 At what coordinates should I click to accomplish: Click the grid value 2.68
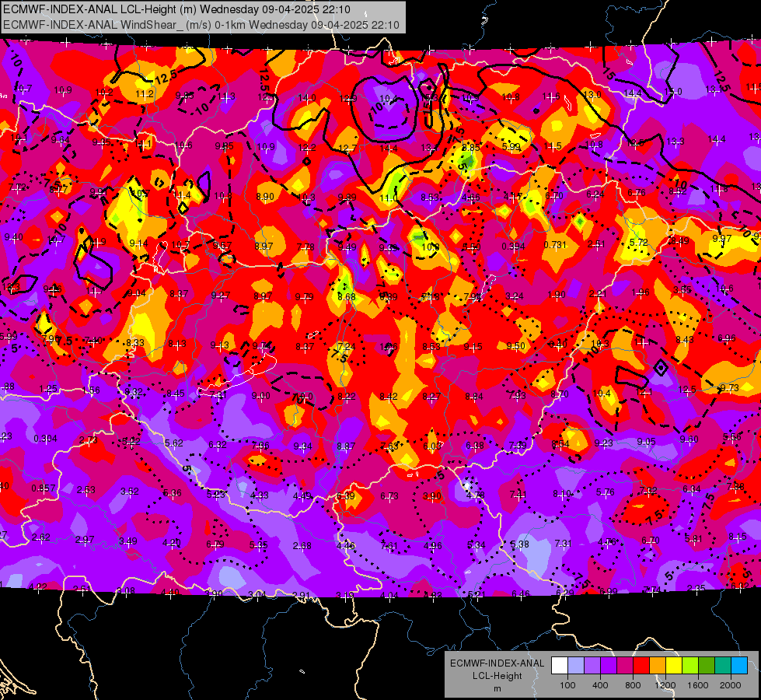coord(302,545)
